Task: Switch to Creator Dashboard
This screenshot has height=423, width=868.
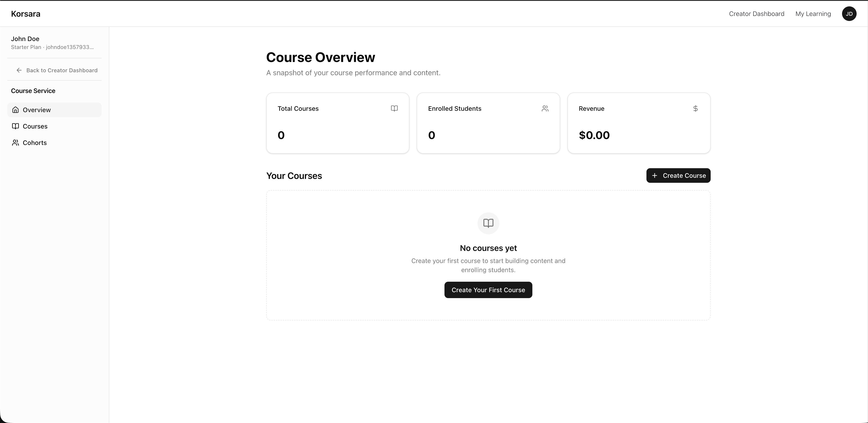Action: coord(756,13)
